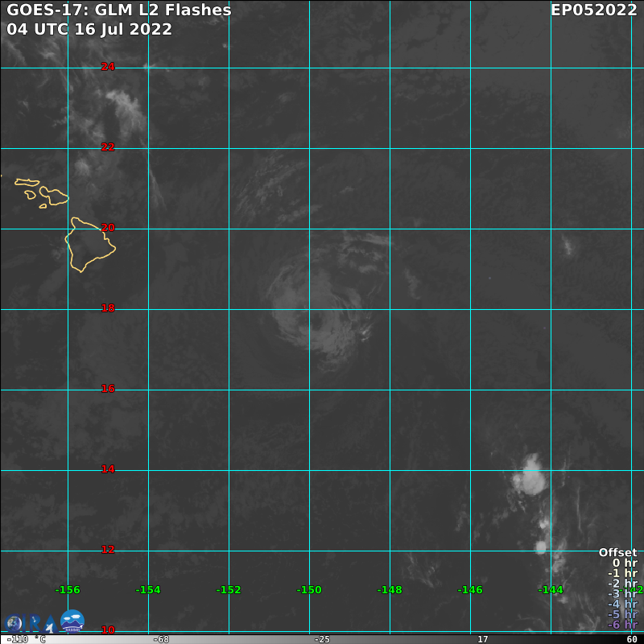Click the latitude label '10'
Screen dimensions: 644x644
point(108,630)
